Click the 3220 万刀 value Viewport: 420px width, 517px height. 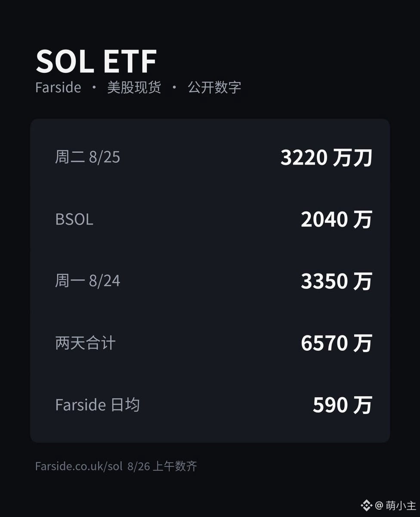[326, 158]
